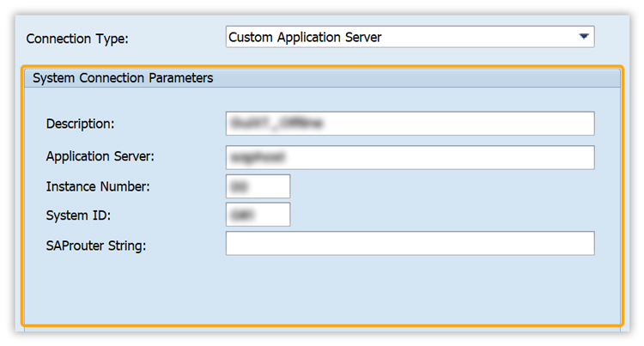
Task: Focus the Application Server text field
Action: coord(410,157)
